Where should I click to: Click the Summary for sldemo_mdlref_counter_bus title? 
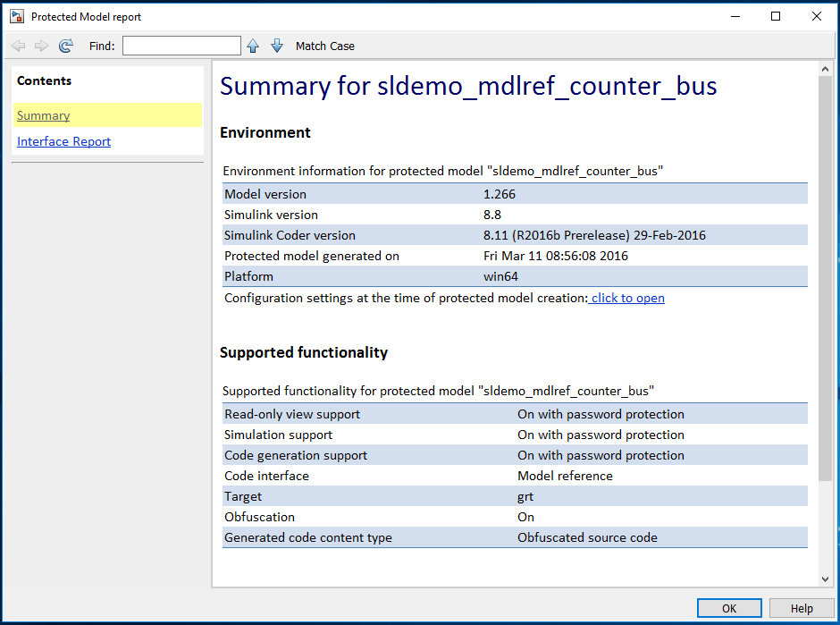[468, 86]
